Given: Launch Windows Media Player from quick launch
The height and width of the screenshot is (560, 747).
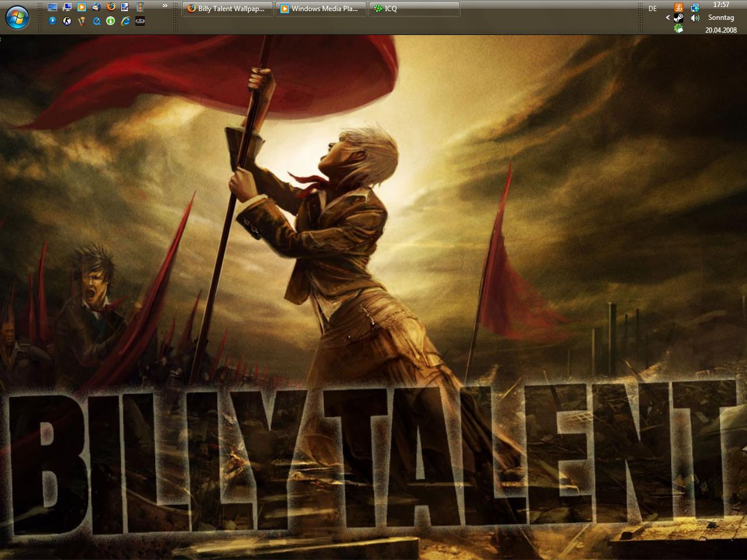Looking at the screenshot, I should 82,8.
